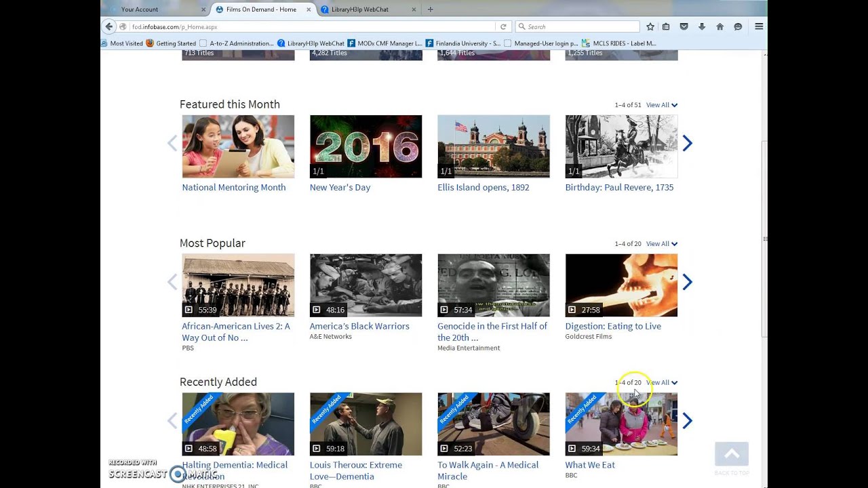Open the Birthday: Paul Revere, 1735 link
Viewport: 868px width, 488px height.
[x=619, y=188]
